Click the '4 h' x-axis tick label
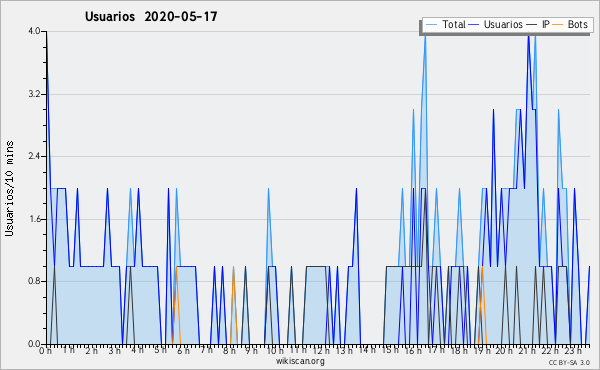The height and width of the screenshot is (370, 600). coord(137,350)
